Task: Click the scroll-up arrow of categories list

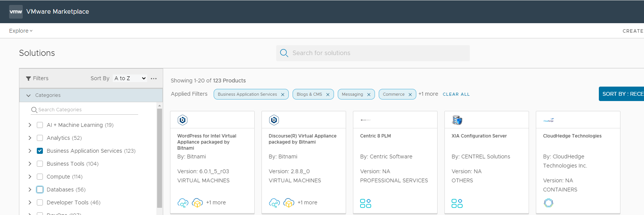Action: pos(159,106)
